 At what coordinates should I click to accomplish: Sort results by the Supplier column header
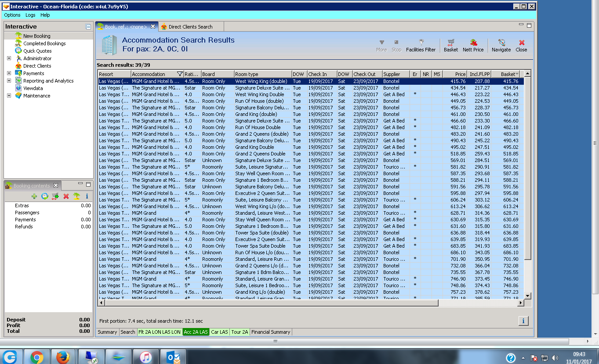(396, 74)
